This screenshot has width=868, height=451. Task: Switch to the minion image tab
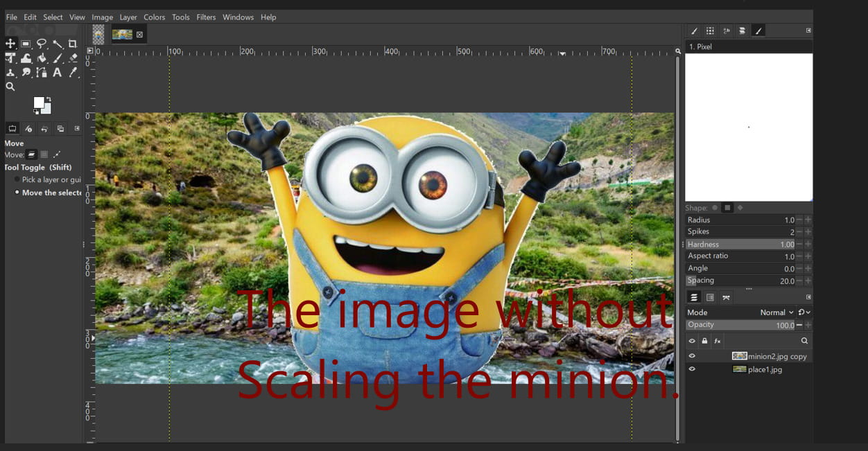point(98,34)
